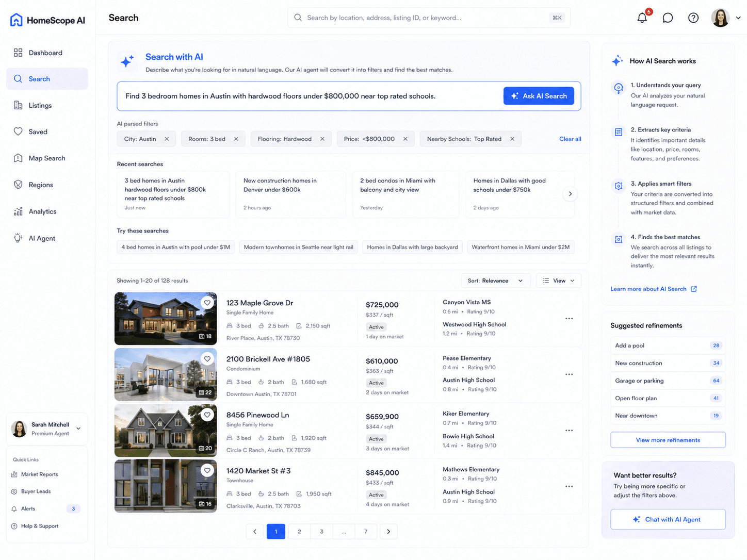Screen dimensions: 747x560
Task: Remove the Price <$800,000 filter
Action: pyautogui.click(x=405, y=139)
